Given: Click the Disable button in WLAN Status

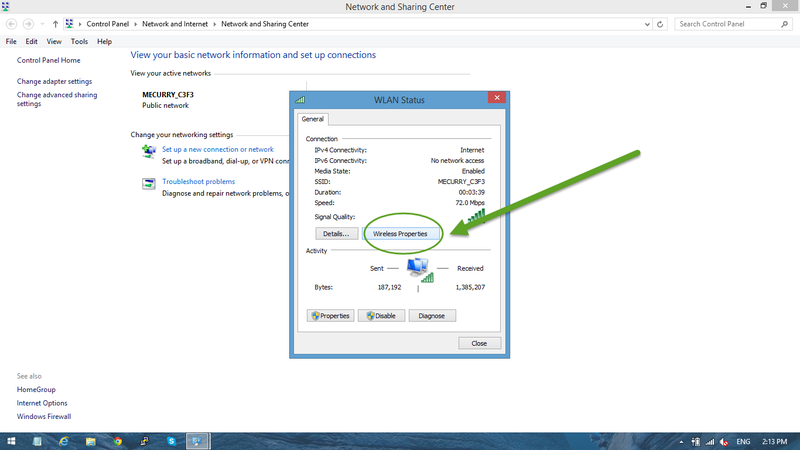Looking at the screenshot, I should [381, 316].
